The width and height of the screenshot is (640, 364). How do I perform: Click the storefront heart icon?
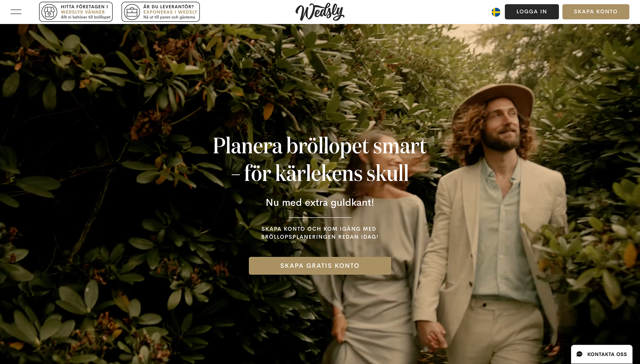49,12
